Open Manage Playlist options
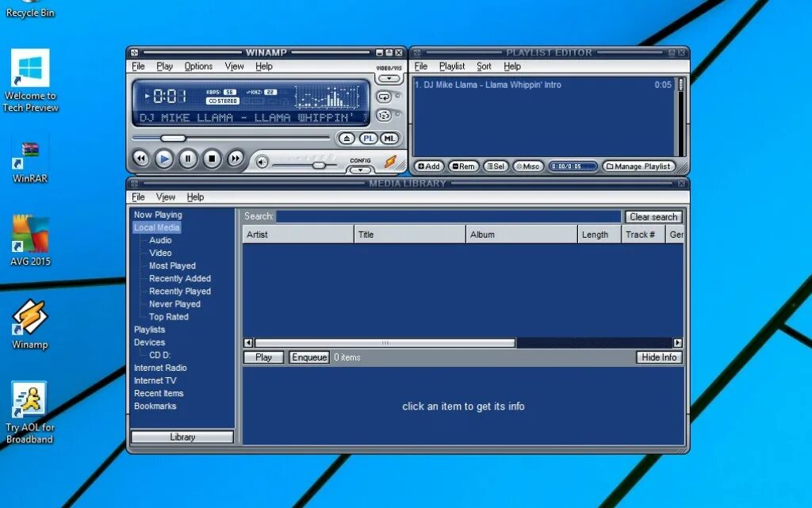 638,166
